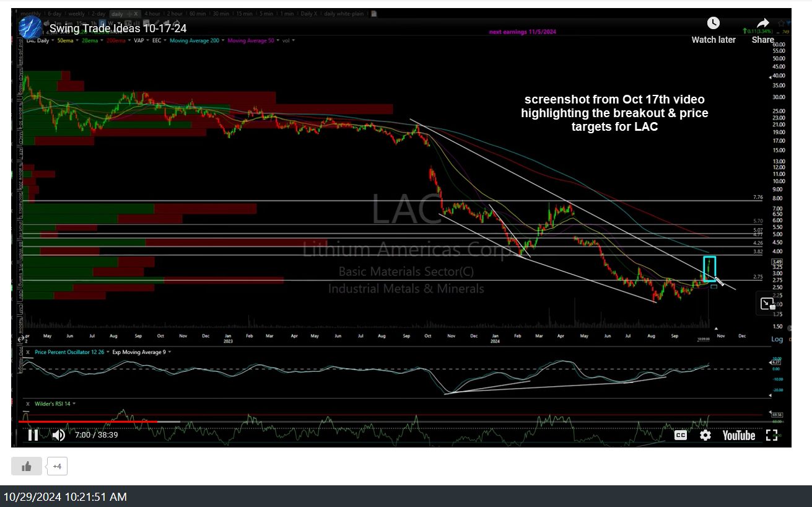This screenshot has height=507, width=812.
Task: Close the Price Percent Oscillator panel
Action: [27, 352]
